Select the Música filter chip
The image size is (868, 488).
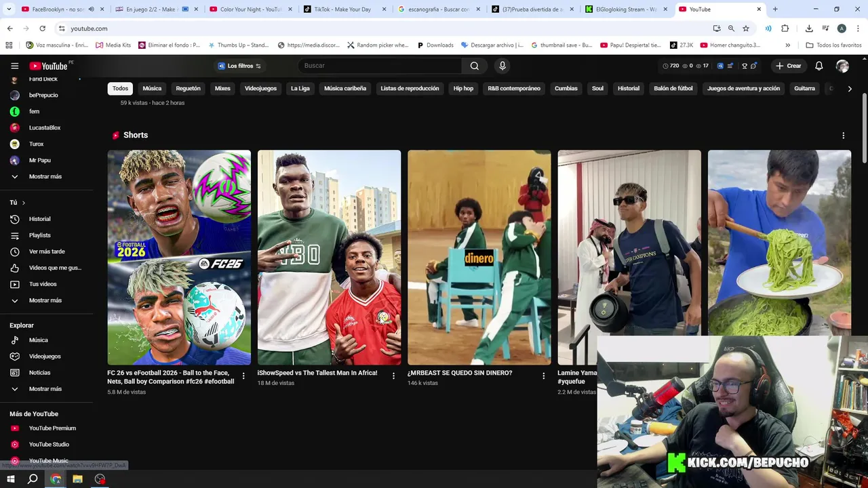152,89
